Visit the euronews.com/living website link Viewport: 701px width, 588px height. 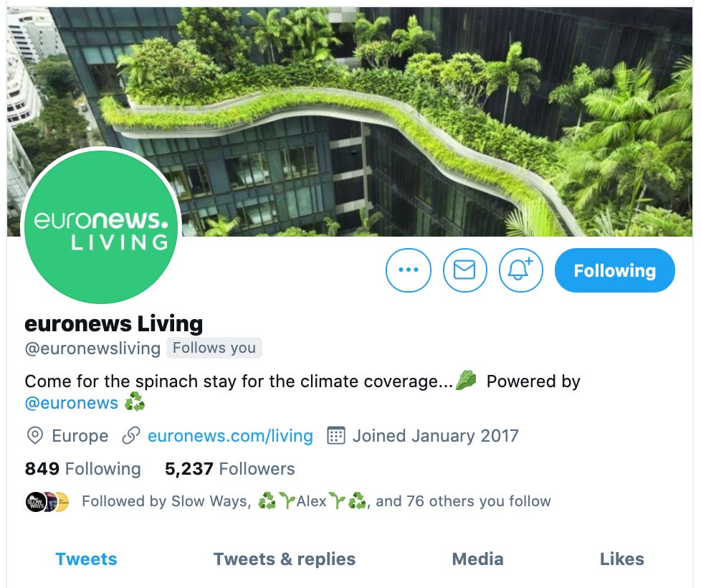(x=230, y=435)
